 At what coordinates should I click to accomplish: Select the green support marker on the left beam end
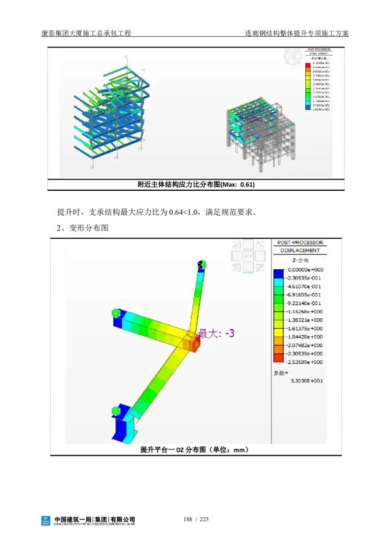[116, 313]
